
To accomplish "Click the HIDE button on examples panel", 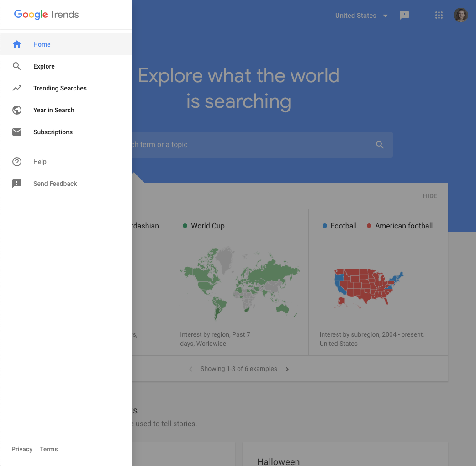I will coord(430,196).
